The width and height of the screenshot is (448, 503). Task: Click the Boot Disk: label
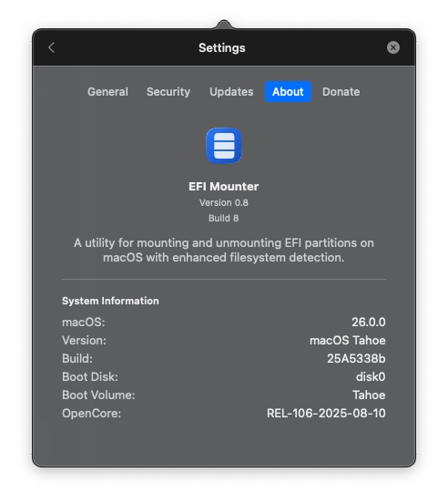tap(90, 377)
